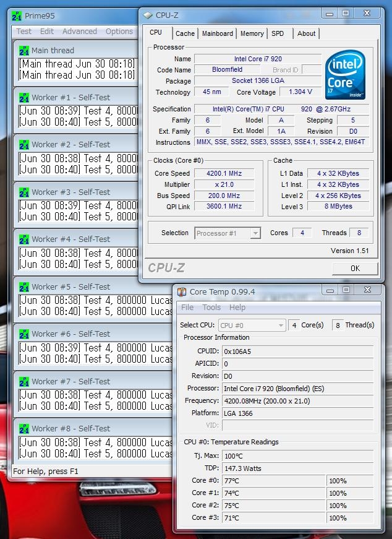Click the Worker #7 window icon
Screen dimensions: 392x539
[x=24, y=382]
